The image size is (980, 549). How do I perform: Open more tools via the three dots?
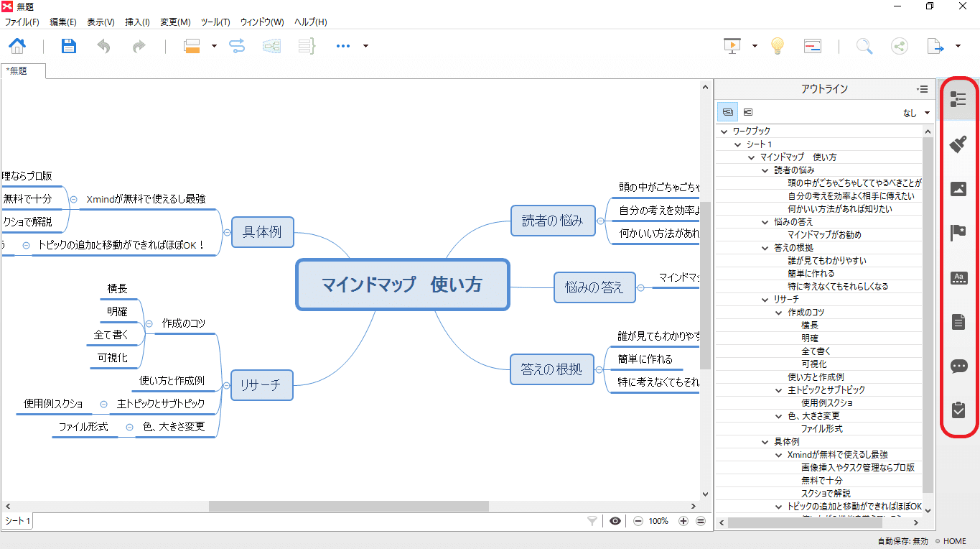click(342, 46)
